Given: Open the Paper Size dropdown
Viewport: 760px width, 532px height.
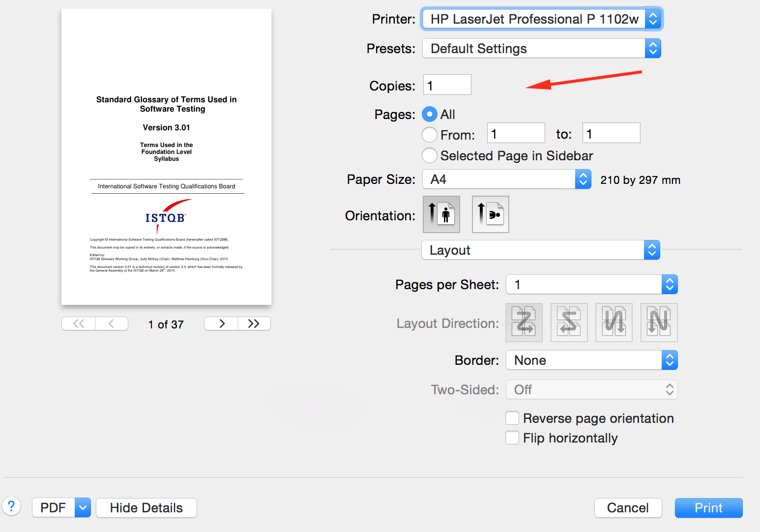Looking at the screenshot, I should (x=506, y=179).
